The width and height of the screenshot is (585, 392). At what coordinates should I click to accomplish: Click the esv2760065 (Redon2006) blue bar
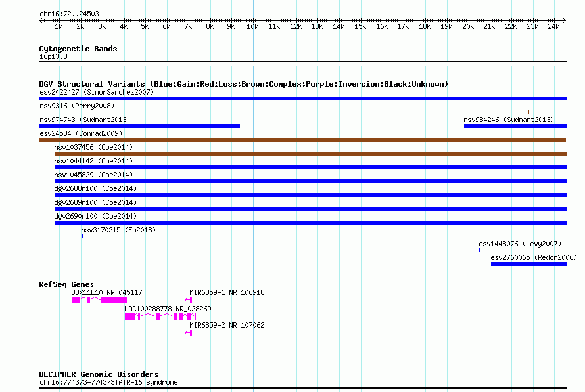(528, 264)
